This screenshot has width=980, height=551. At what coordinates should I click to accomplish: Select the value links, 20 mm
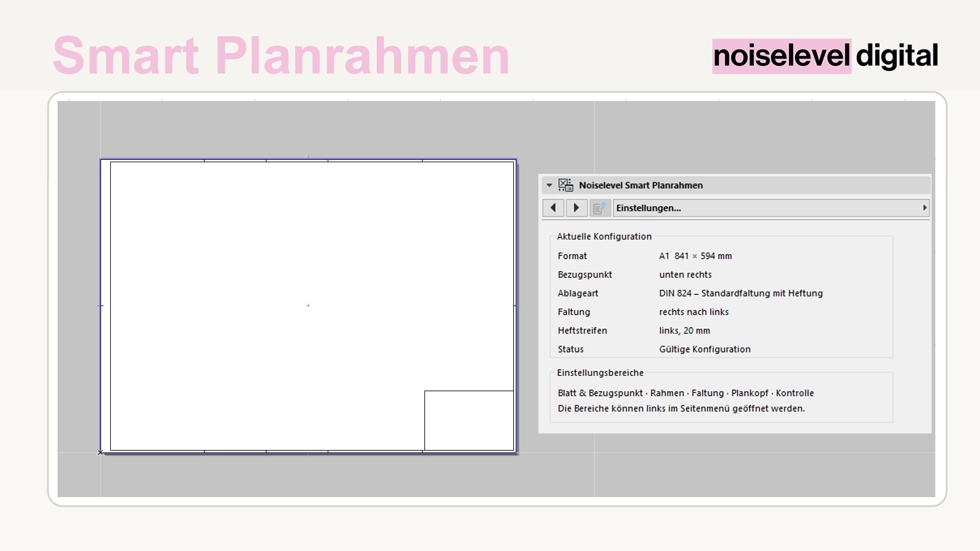685,331
